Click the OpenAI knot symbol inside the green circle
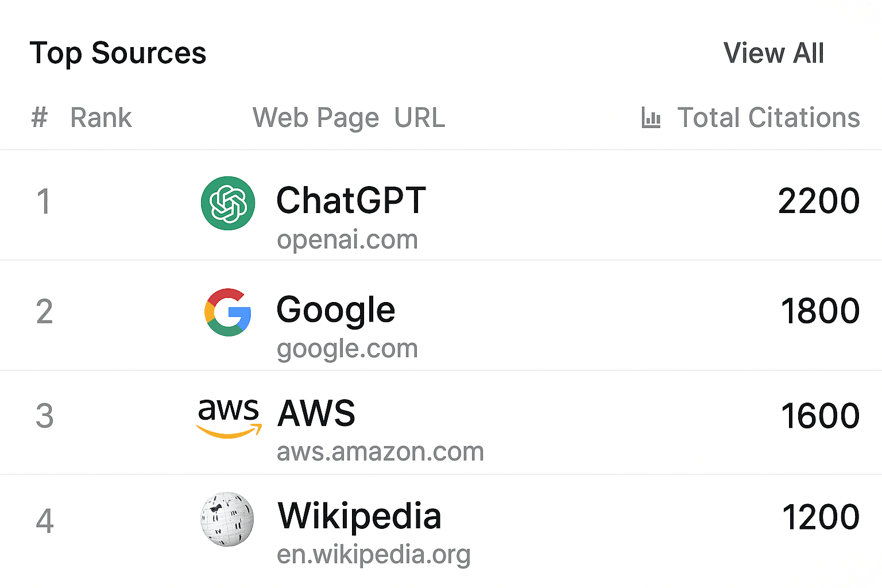 tap(227, 204)
